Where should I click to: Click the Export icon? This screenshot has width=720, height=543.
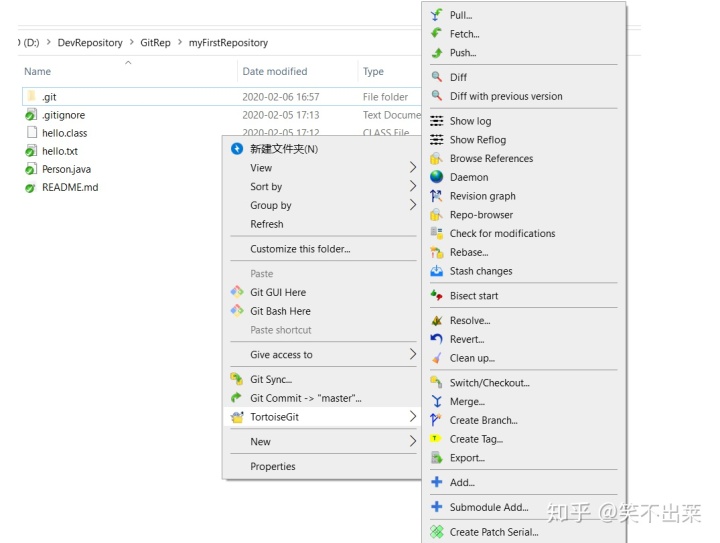436,458
